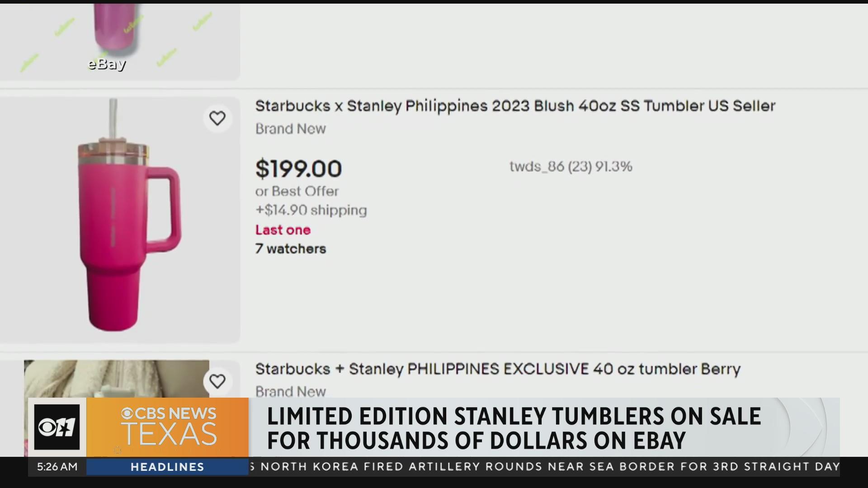The image size is (868, 488).
Task: Click the 7 watchers text
Action: pos(291,249)
